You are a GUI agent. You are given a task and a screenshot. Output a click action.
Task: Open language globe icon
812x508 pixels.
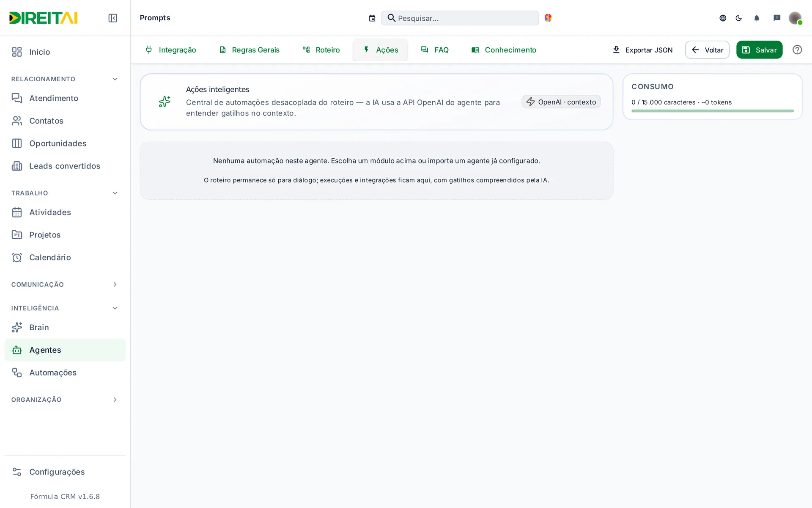point(723,18)
